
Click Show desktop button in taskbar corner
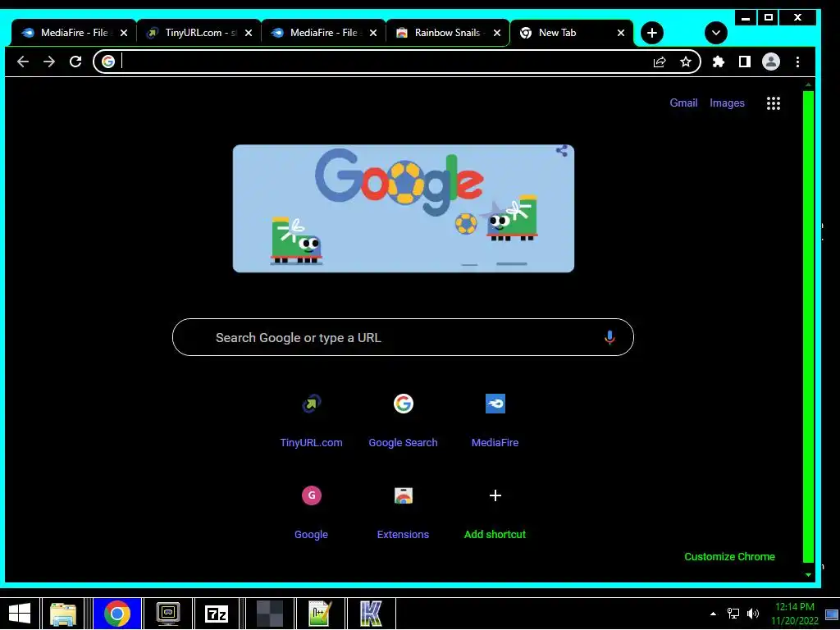coord(832,614)
